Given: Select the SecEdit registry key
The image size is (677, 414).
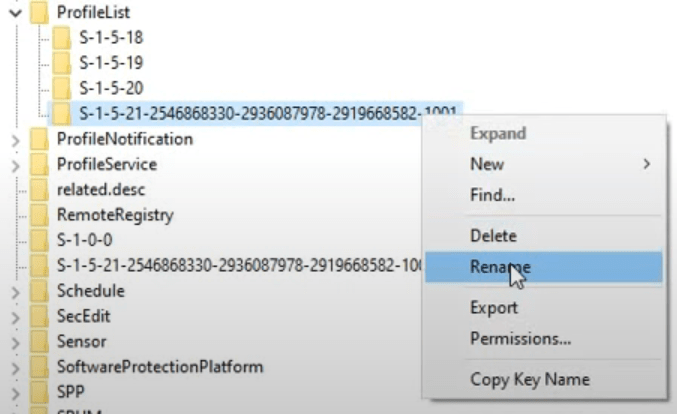Looking at the screenshot, I should click(84, 316).
